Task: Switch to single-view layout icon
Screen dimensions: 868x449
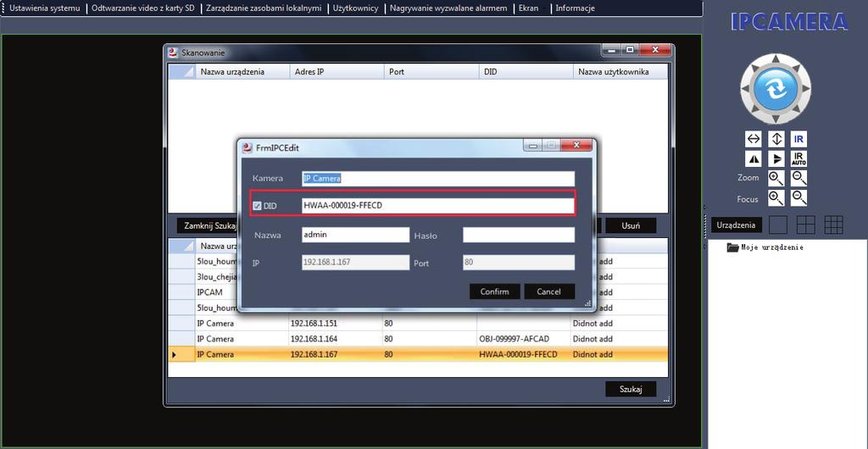Action: tap(778, 224)
